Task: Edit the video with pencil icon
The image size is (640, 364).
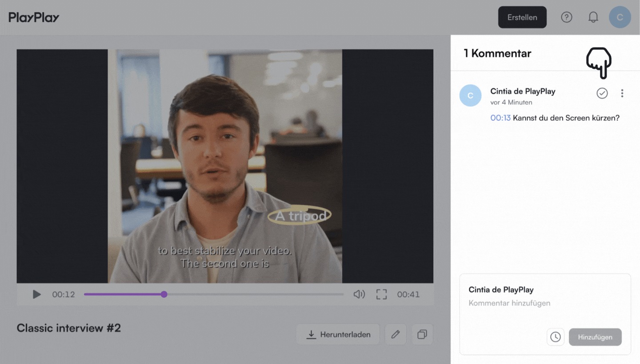Action: (x=396, y=334)
